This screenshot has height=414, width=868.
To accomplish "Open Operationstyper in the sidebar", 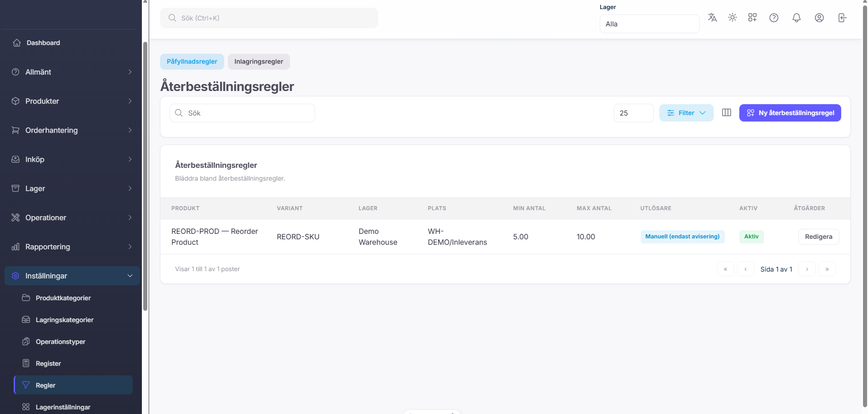I will point(60,341).
